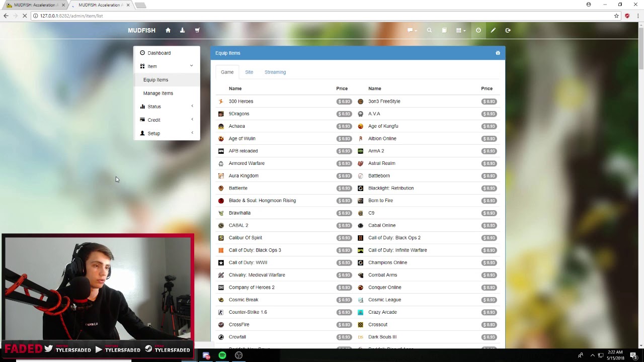
Task: Select Albion Online from the list
Action: pos(382,138)
